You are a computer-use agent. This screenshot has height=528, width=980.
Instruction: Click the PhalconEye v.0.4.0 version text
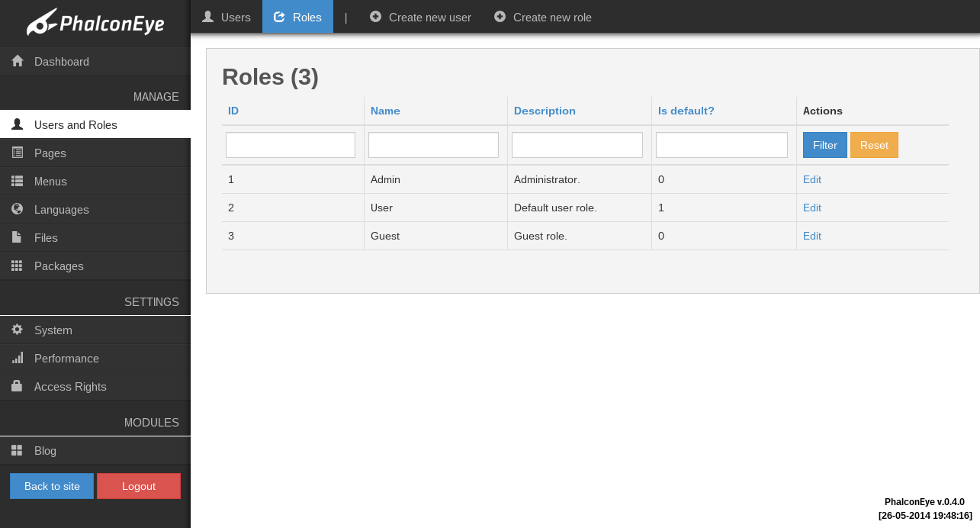tap(924, 502)
